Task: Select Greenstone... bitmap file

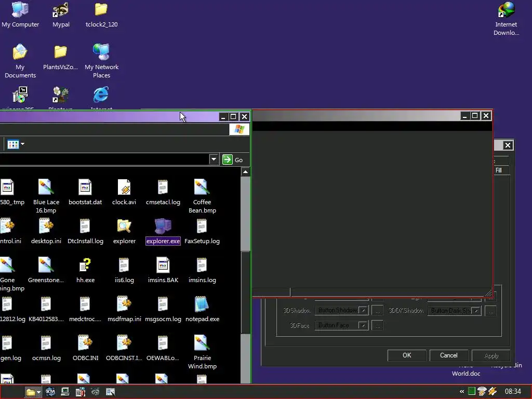Action: (46, 270)
